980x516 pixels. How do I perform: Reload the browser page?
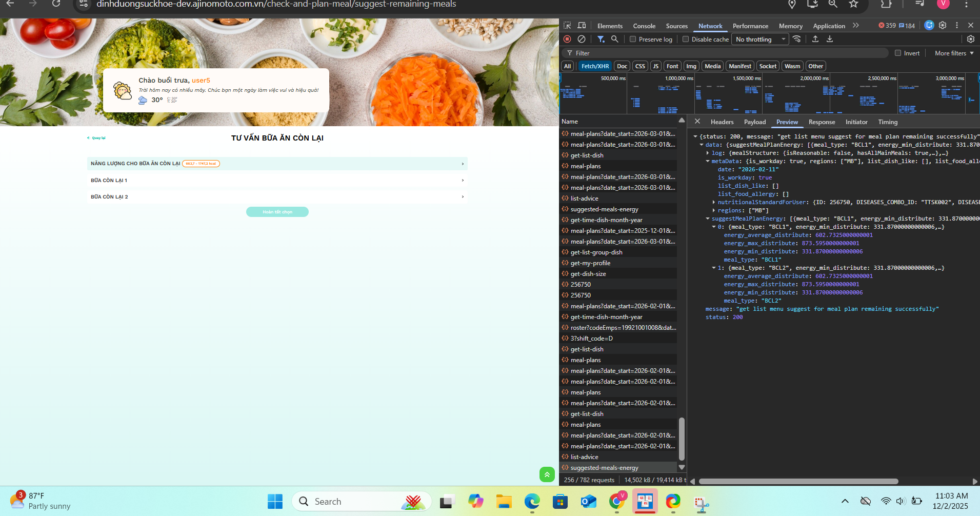[x=56, y=4]
